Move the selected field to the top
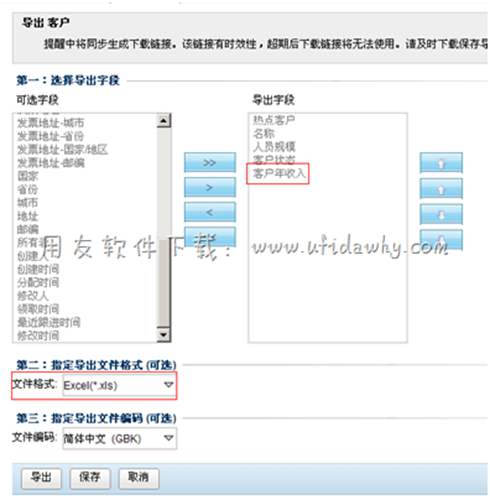The height and width of the screenshot is (500, 490). pos(441,163)
